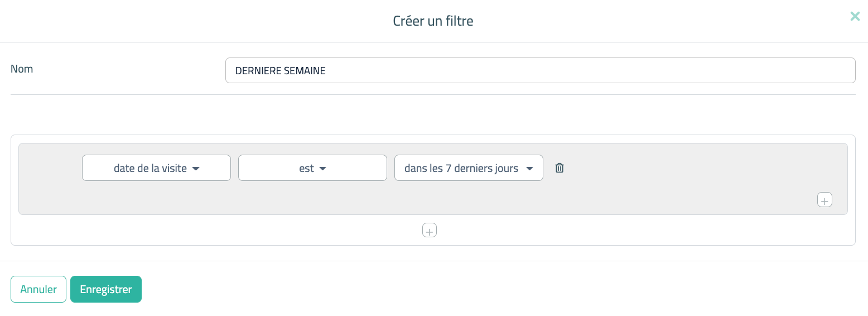
Task: Click the "Nom" field label
Action: [22, 69]
